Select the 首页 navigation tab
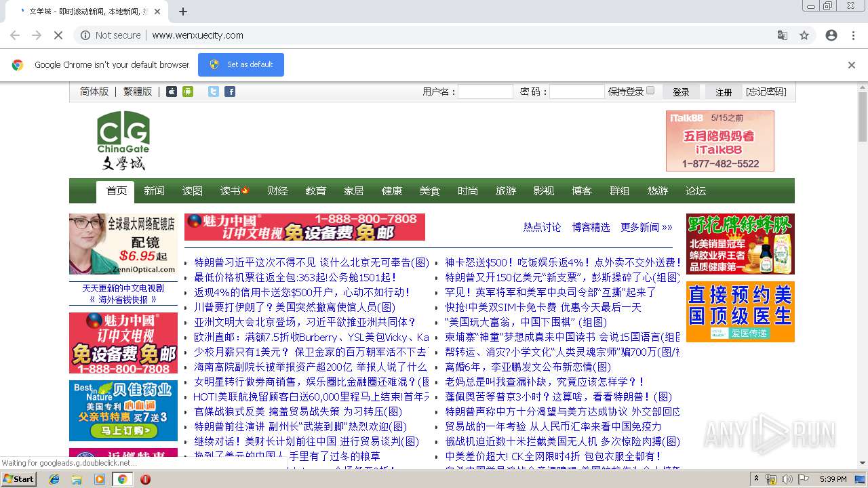Screen dimensions: 868x488 [x=116, y=191]
